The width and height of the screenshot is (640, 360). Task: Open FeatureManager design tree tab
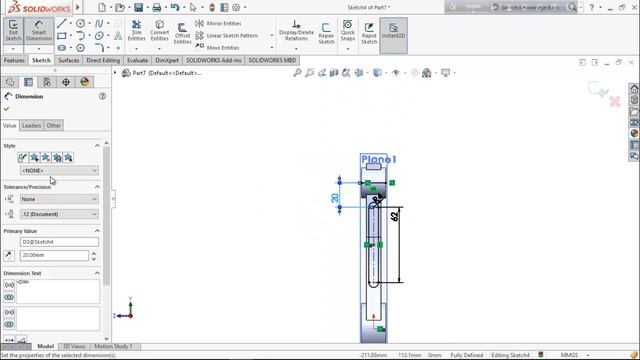10,82
